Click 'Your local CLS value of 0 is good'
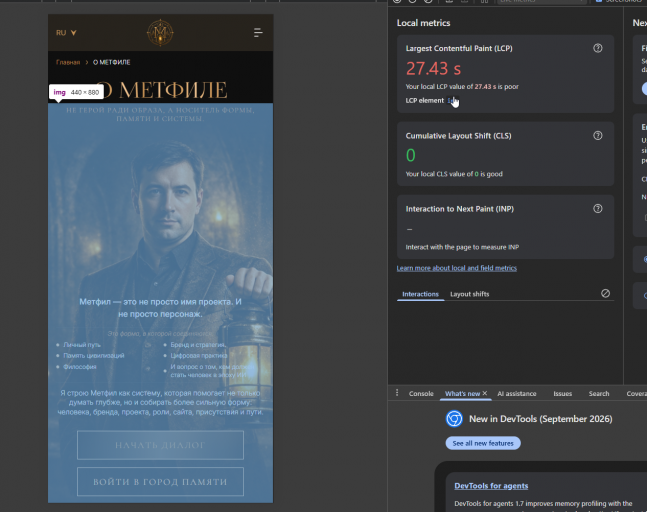 (454, 174)
